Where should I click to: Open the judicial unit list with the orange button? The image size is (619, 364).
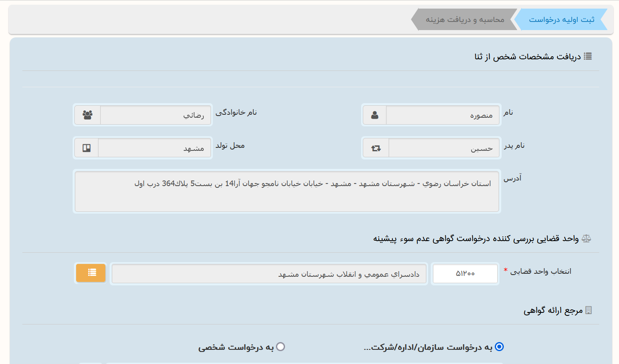[x=91, y=273]
